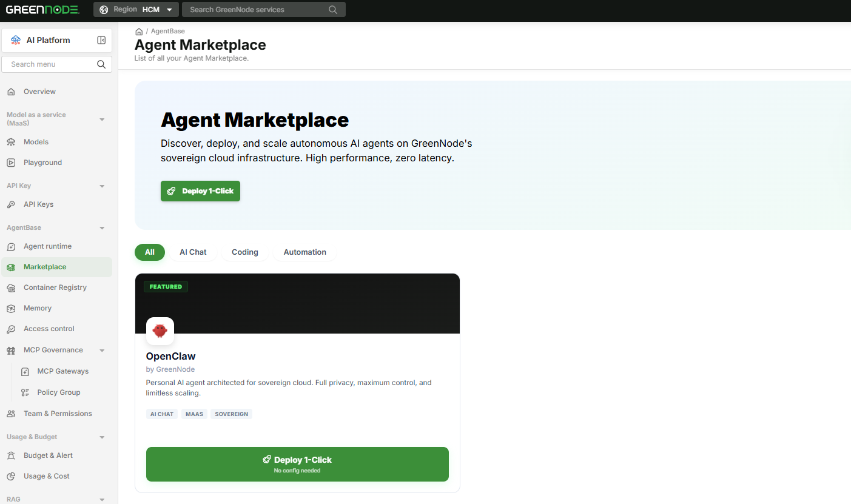This screenshot has width=851, height=504.
Task: Open the Memory page
Action: point(57,308)
